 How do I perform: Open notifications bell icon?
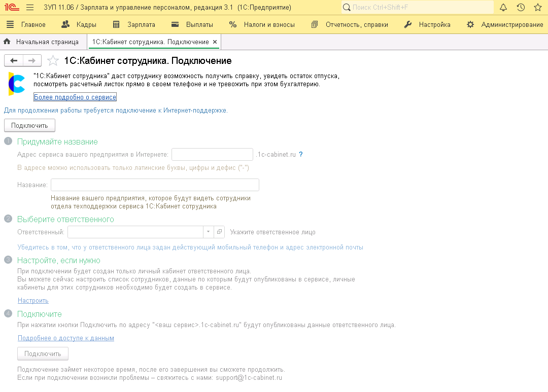[503, 7]
